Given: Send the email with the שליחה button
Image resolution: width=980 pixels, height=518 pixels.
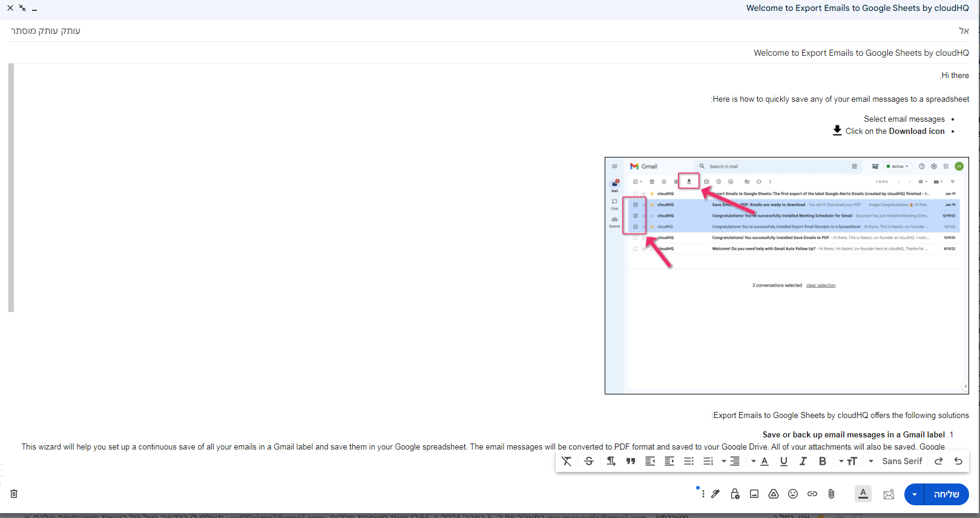Looking at the screenshot, I should (x=946, y=494).
